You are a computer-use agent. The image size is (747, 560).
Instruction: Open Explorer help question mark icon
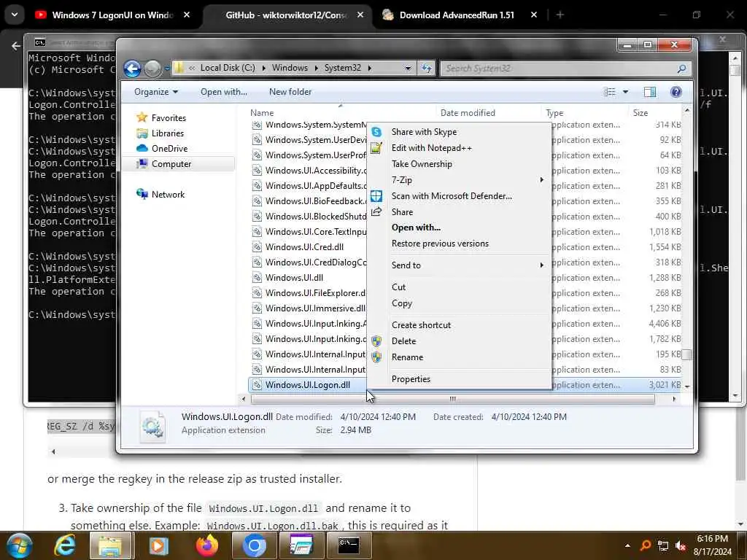point(676,92)
